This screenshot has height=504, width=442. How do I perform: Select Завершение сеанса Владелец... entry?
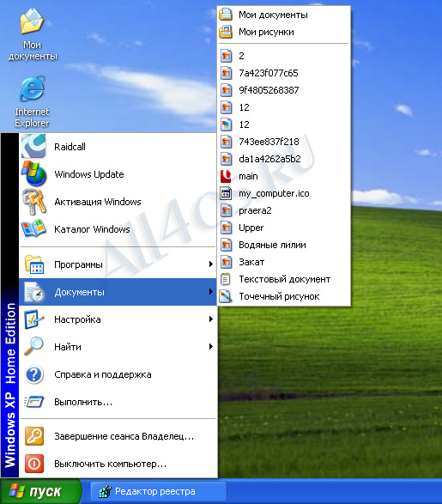click(118, 436)
